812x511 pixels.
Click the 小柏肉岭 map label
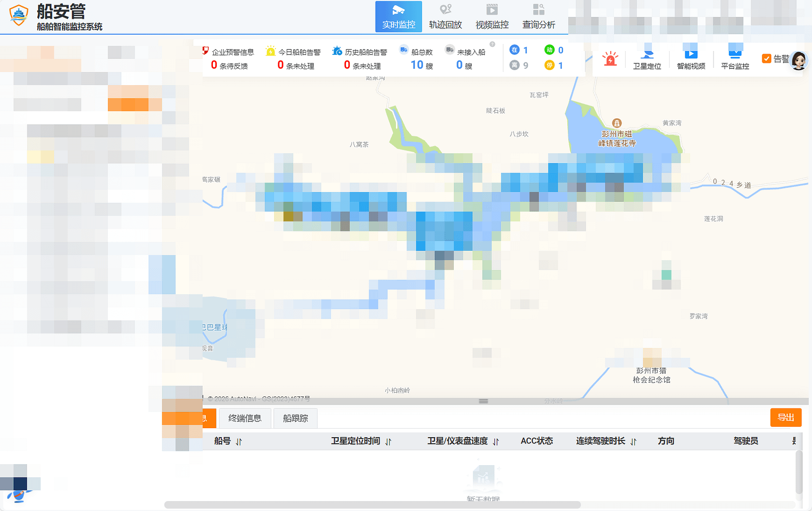(397, 390)
